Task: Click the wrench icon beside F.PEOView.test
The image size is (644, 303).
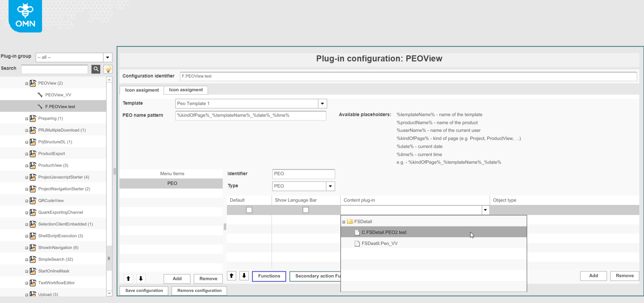Action: coord(40,106)
